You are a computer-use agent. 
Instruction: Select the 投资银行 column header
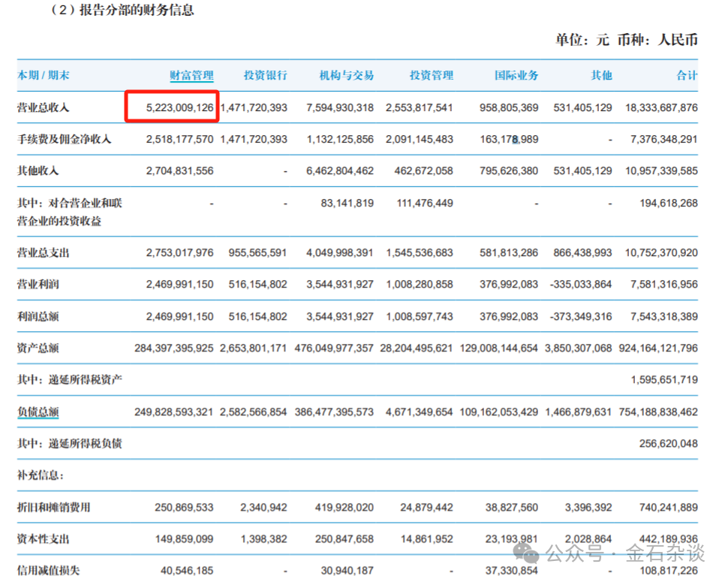tap(266, 75)
